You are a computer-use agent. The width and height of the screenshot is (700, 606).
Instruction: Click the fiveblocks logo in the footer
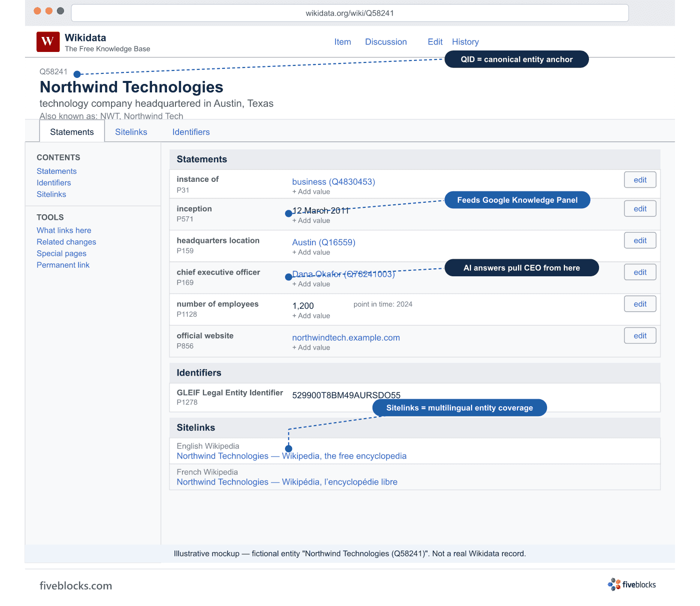point(631,585)
